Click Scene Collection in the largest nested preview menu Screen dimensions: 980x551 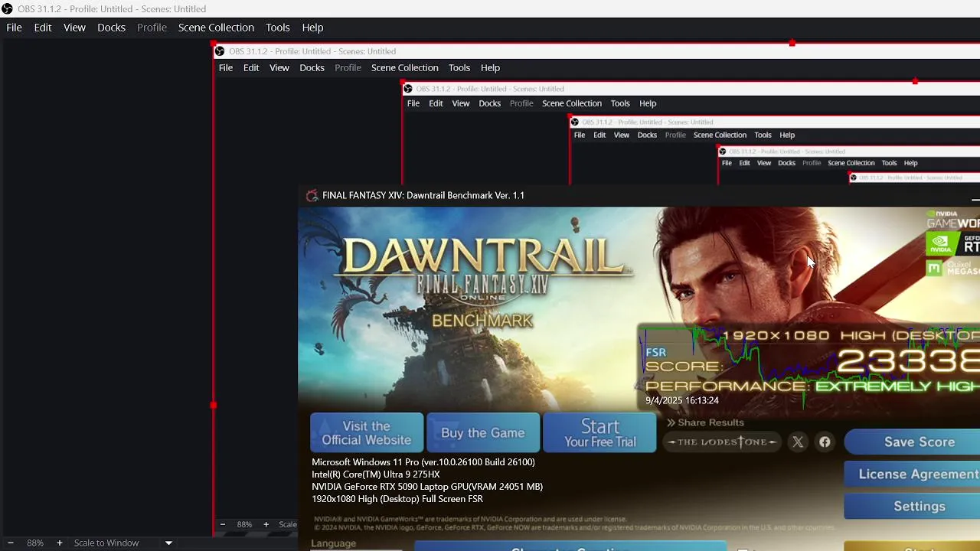(405, 67)
